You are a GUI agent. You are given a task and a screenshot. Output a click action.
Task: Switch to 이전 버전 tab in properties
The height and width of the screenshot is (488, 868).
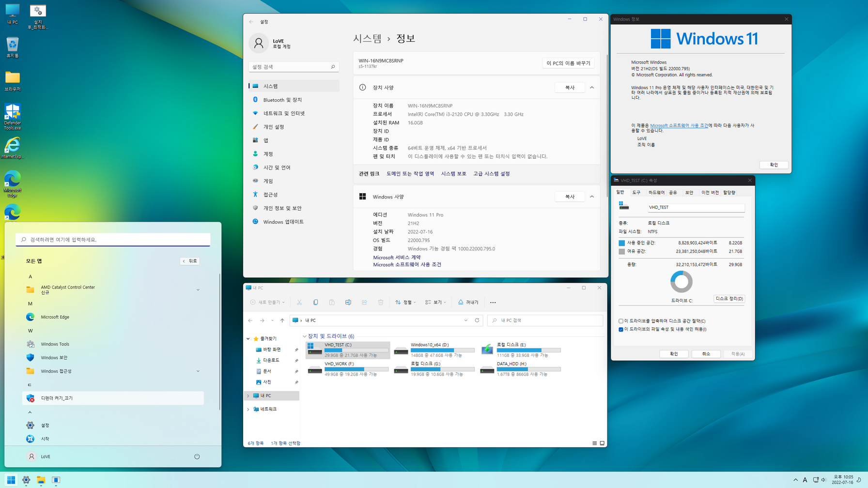(x=710, y=193)
